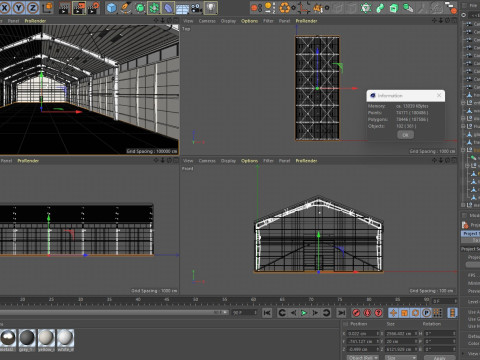The width and height of the screenshot is (480, 360).
Task: Select the spline Pen tool
Action: coord(126,8)
